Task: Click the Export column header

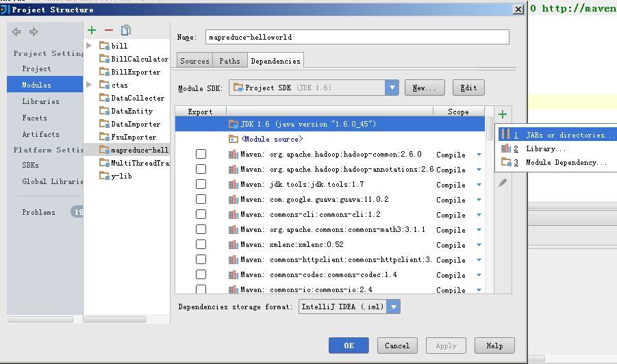Action: tap(200, 112)
